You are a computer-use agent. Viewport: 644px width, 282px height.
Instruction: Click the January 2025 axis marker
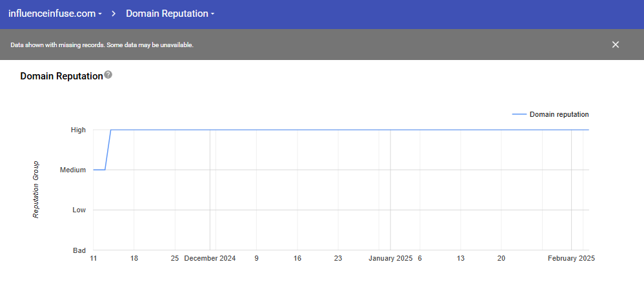[x=390, y=258]
